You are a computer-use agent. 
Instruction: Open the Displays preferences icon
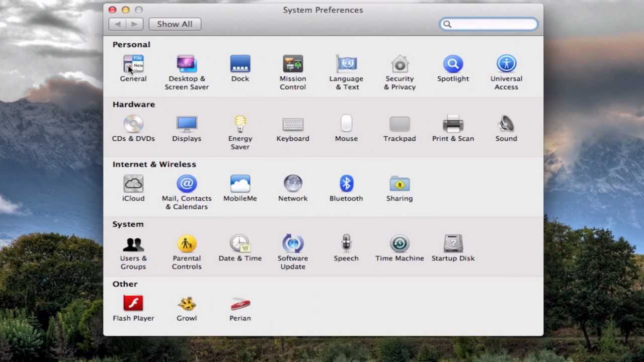(x=187, y=124)
